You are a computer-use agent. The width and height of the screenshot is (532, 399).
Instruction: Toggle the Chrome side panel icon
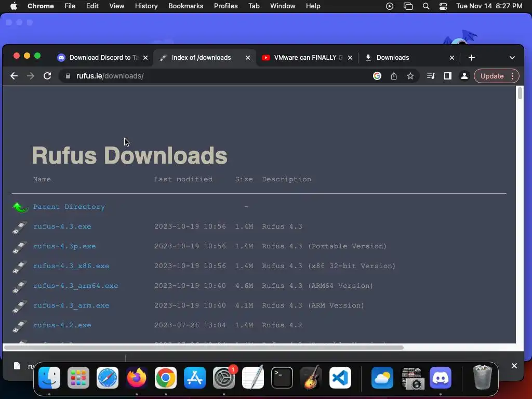tap(447, 76)
